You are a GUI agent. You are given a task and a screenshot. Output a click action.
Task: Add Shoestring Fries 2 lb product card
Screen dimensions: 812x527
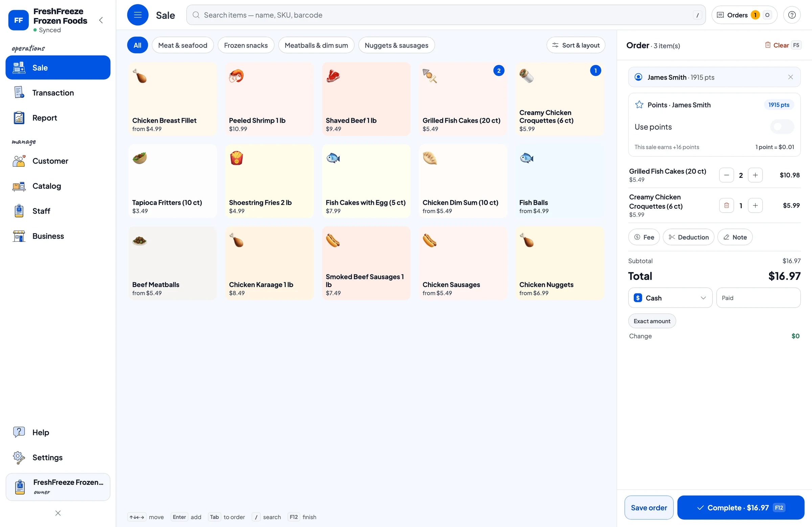tap(269, 181)
